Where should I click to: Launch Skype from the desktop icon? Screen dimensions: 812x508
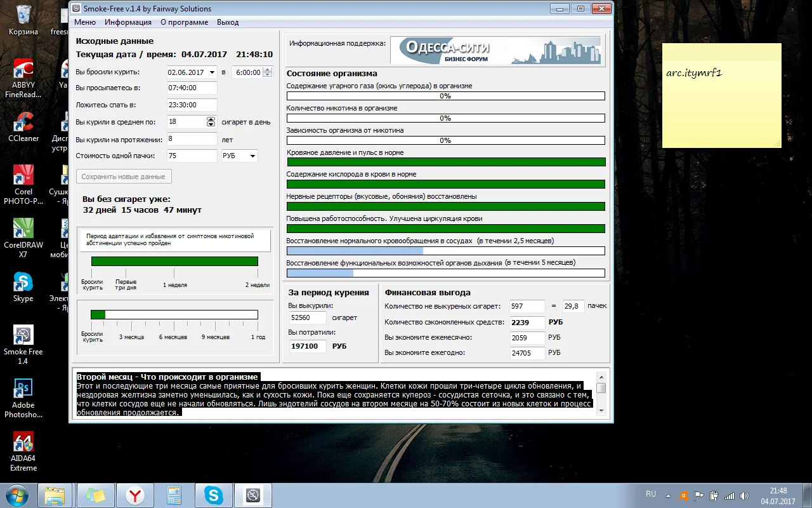click(x=23, y=283)
